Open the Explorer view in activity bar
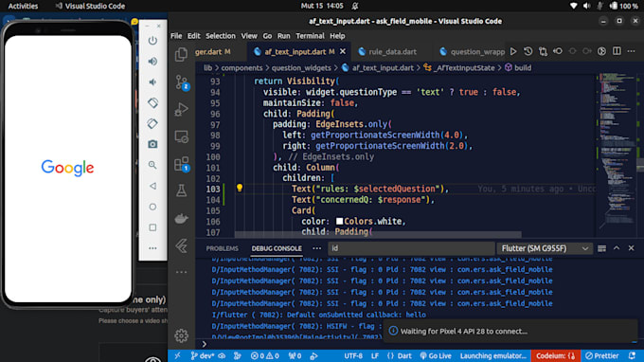Screen dimensions: 644x362 pos(181,55)
